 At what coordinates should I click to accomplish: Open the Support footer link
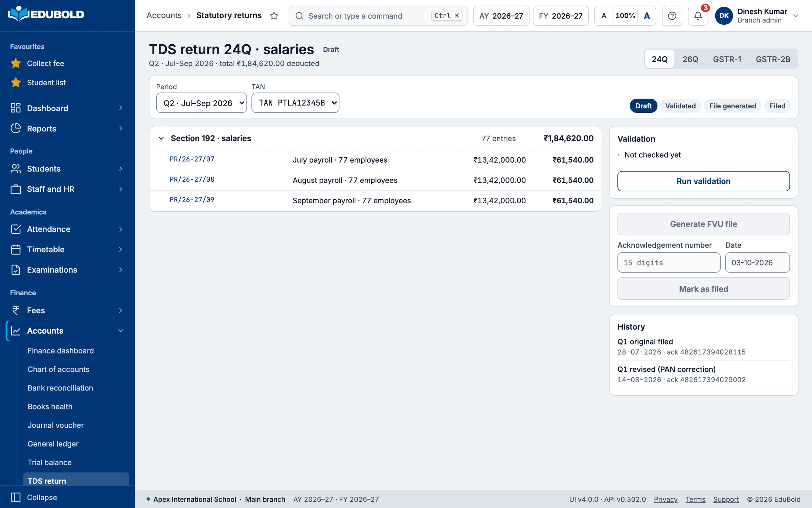[x=726, y=499]
